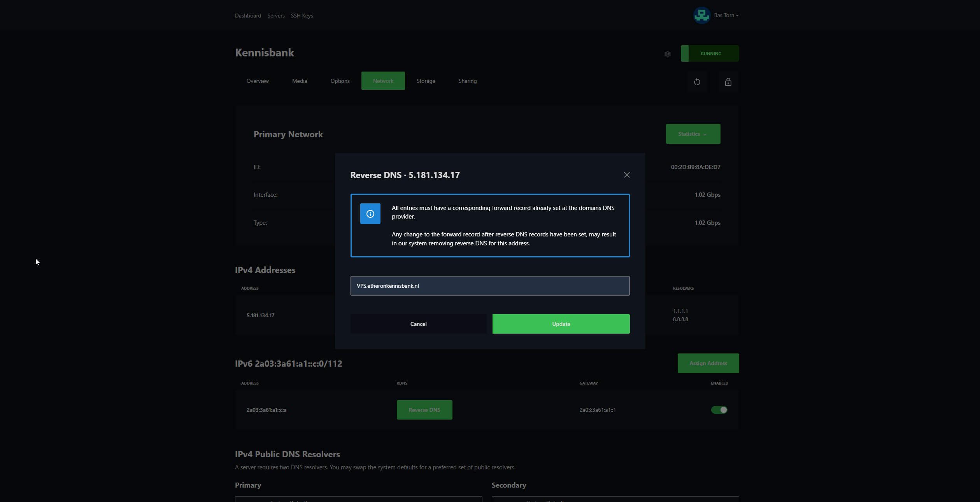The width and height of the screenshot is (980, 502).
Task: Expand the Statistics dropdown button
Action: [693, 134]
